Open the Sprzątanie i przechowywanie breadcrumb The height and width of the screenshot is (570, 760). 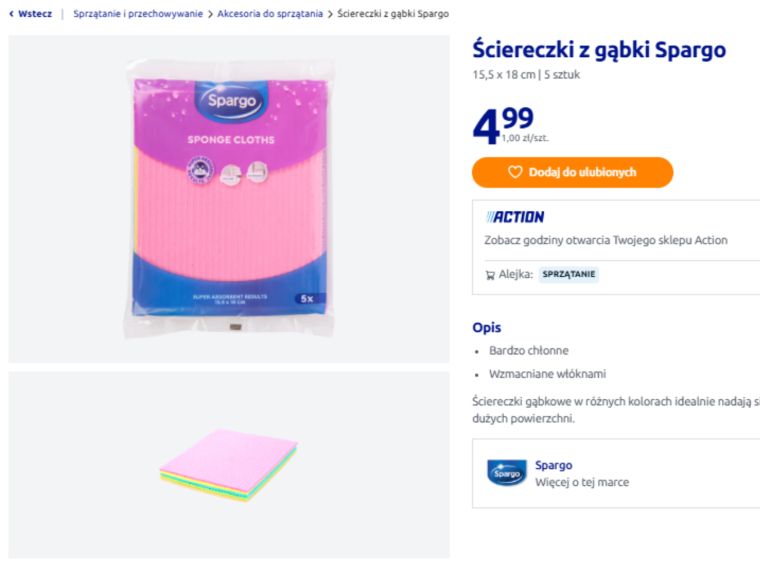pyautogui.click(x=137, y=14)
